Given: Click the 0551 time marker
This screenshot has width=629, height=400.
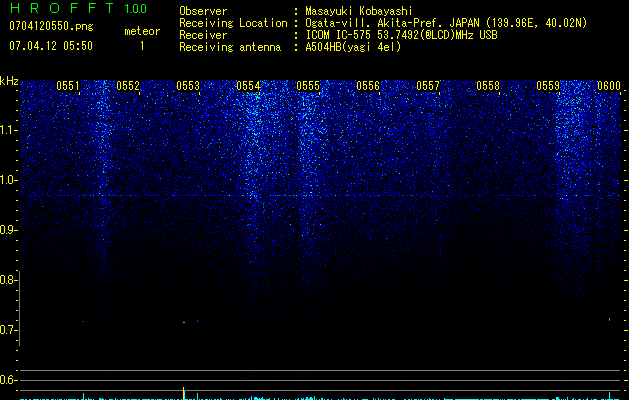Looking at the screenshot, I should (68, 86).
